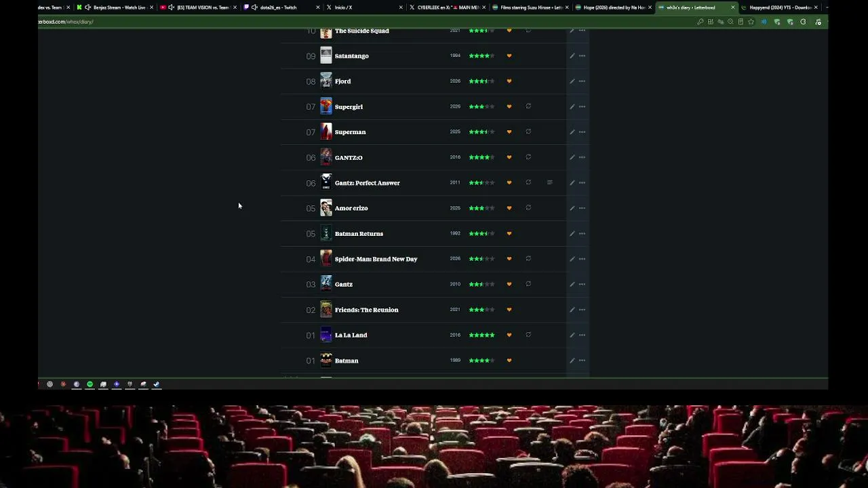
Task: Click the pencil icon for Amor erizo
Action: pyautogui.click(x=572, y=208)
